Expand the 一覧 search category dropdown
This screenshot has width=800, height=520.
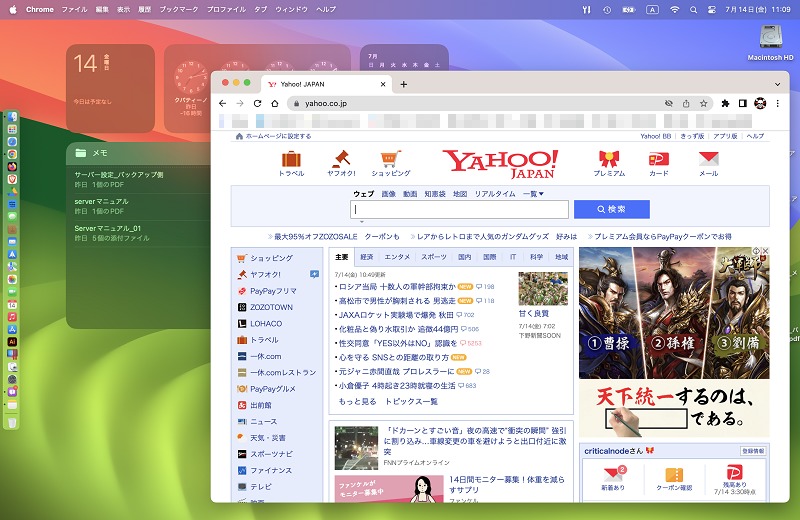(x=533, y=194)
